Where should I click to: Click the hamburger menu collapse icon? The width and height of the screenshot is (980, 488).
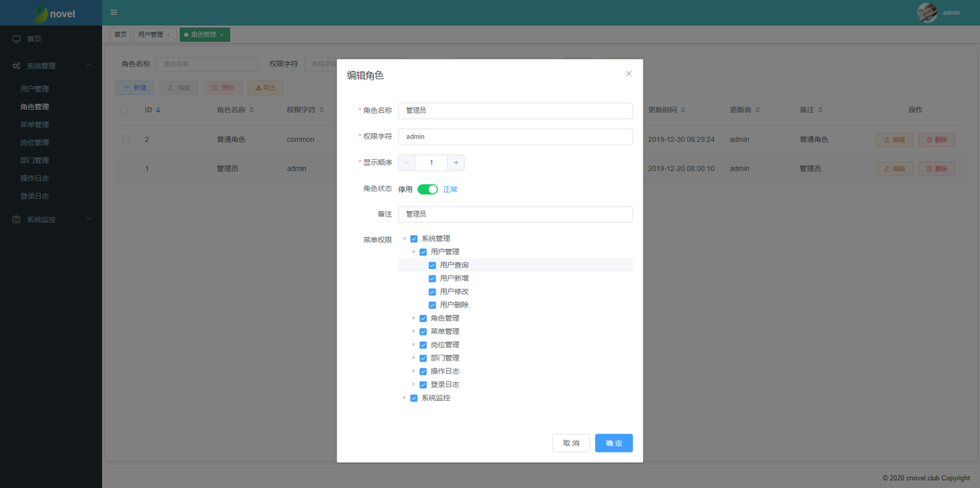click(114, 13)
